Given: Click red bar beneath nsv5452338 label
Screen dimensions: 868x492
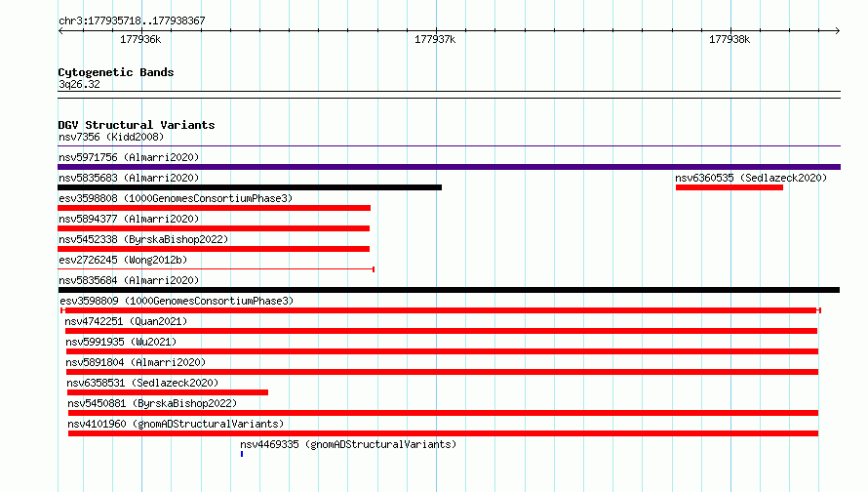Looking at the screenshot, I should [x=214, y=249].
